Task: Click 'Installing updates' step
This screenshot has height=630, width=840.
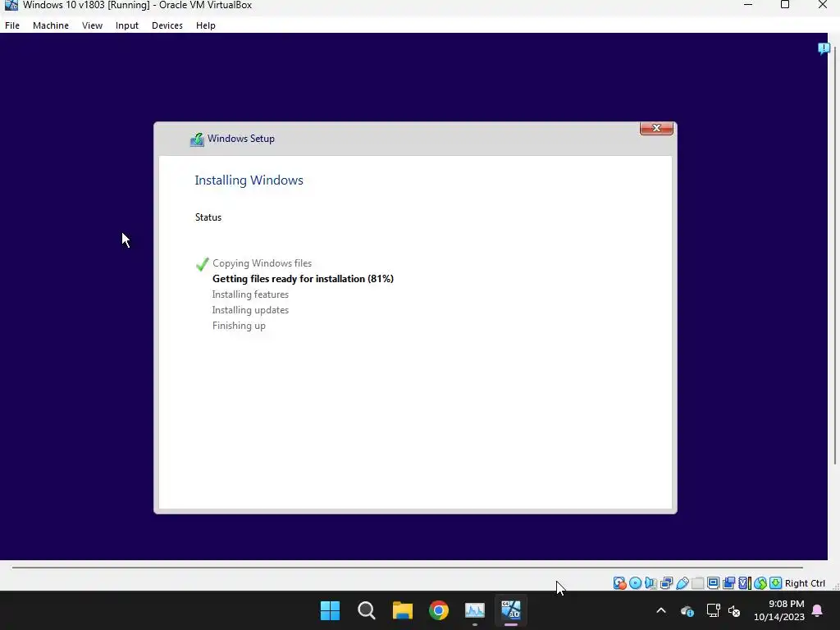Action: (x=250, y=309)
